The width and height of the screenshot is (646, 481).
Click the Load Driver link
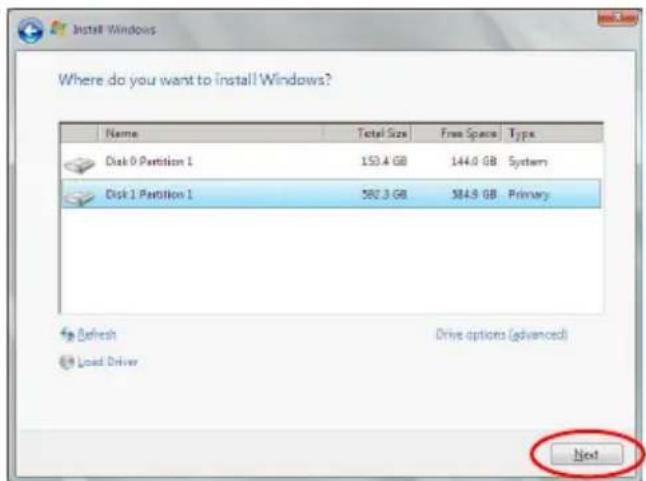click(x=108, y=362)
